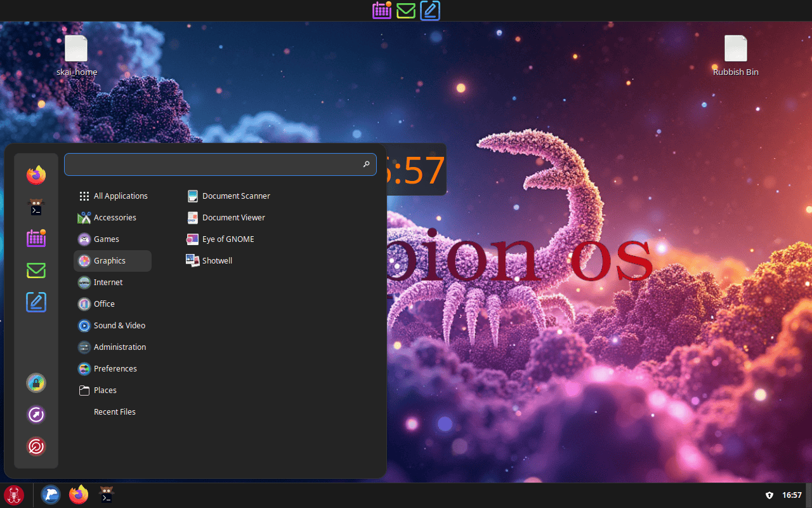
Task: Click the blue notes icon in the top panel
Action: point(430,10)
